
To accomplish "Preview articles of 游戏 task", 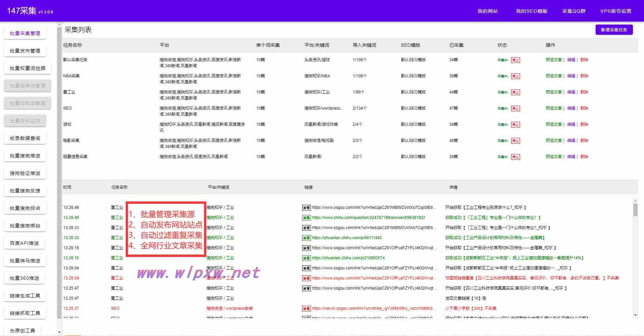I will 554,124.
